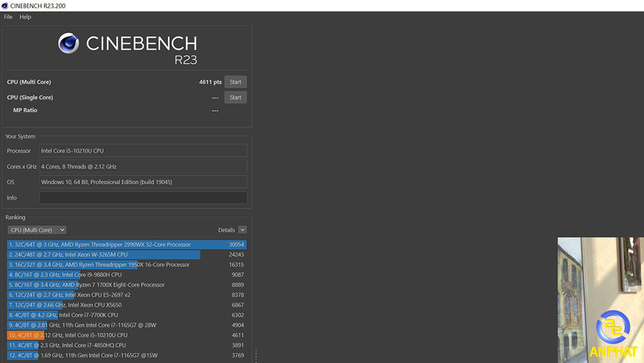
Task: Click the panel splitter dotted handle
Action: [256, 356]
